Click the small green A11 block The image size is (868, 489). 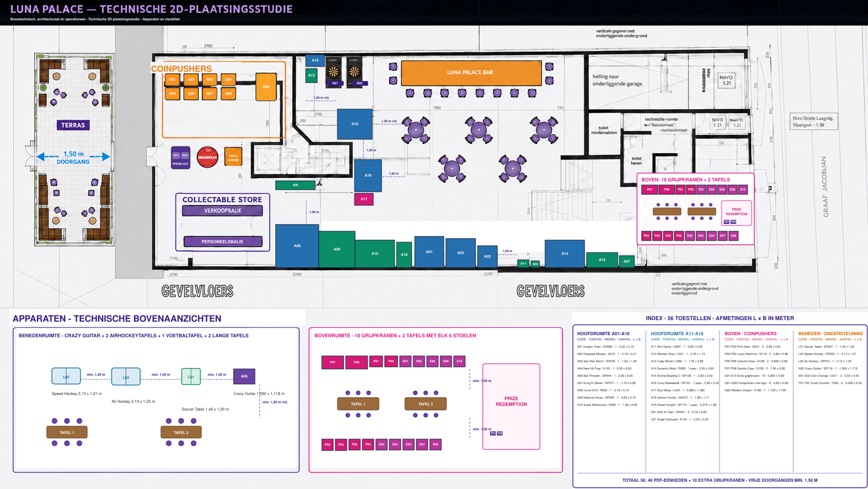[523, 263]
